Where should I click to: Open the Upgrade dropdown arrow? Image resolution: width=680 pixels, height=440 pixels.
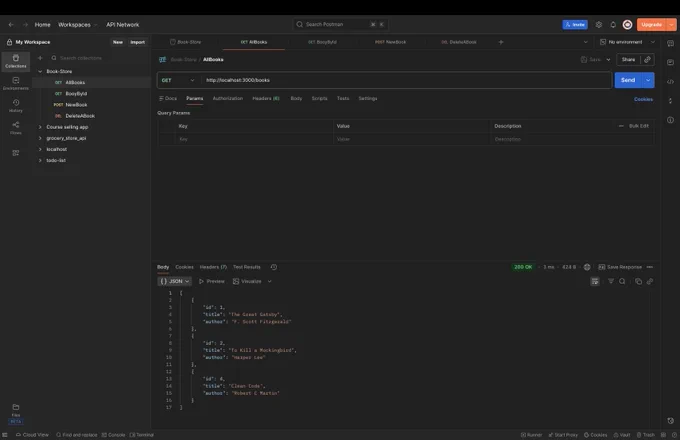672,25
